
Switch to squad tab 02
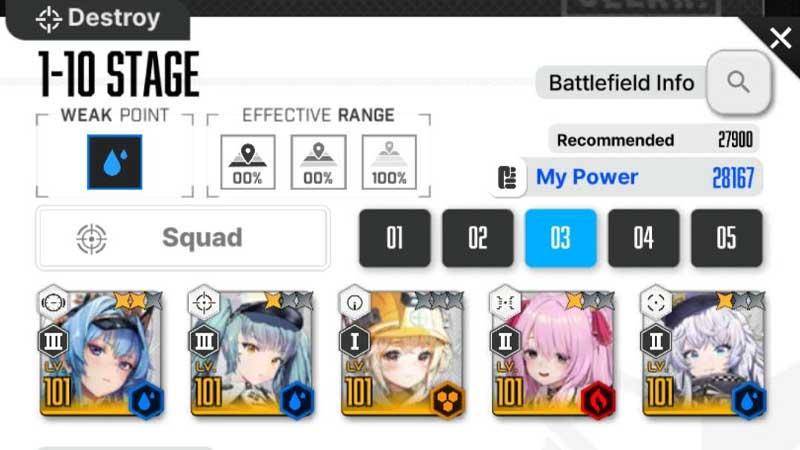[x=478, y=238]
